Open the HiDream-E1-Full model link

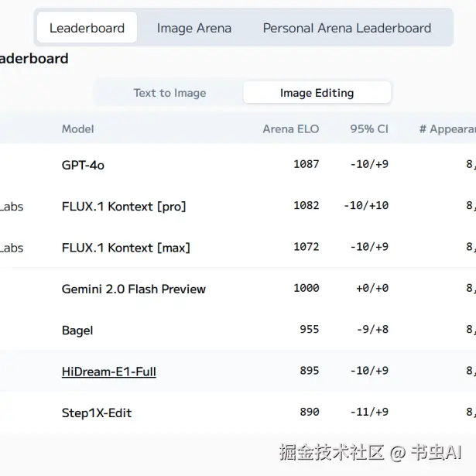point(109,372)
